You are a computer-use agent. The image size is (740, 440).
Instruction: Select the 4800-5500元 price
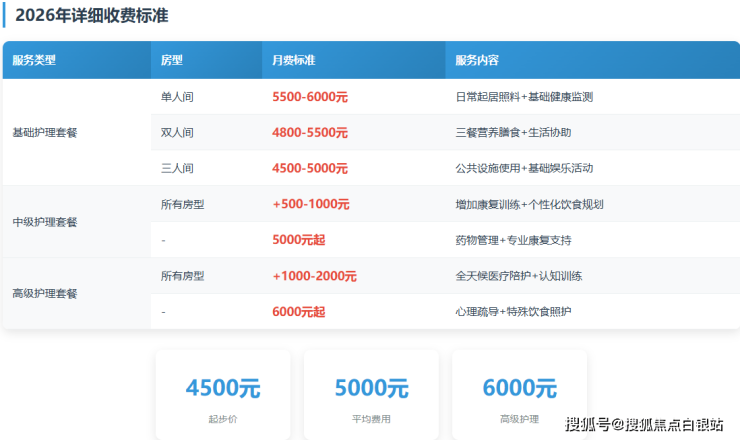pos(310,132)
